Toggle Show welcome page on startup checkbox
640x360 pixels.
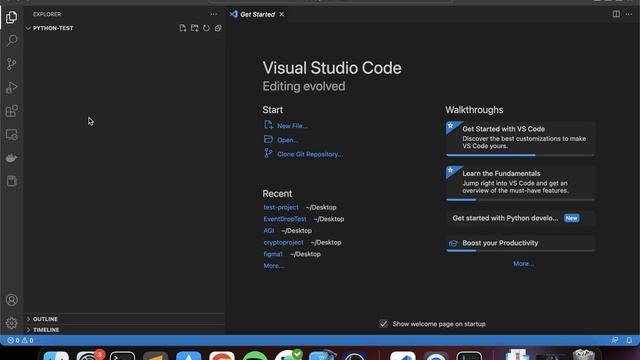click(x=383, y=324)
